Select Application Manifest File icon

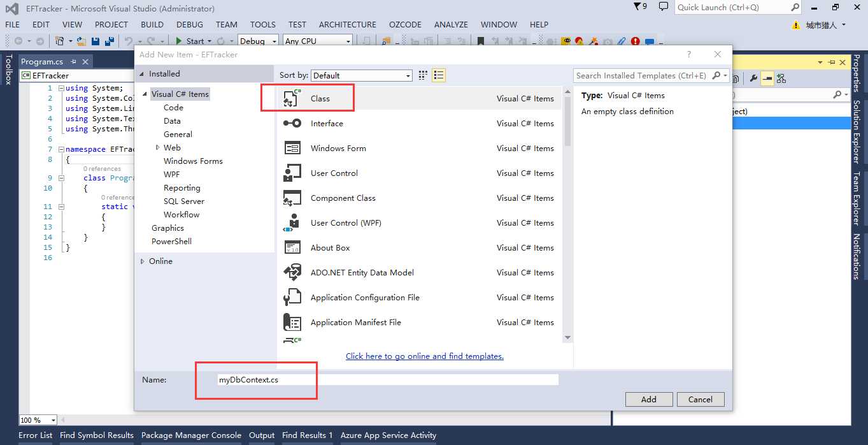click(292, 322)
